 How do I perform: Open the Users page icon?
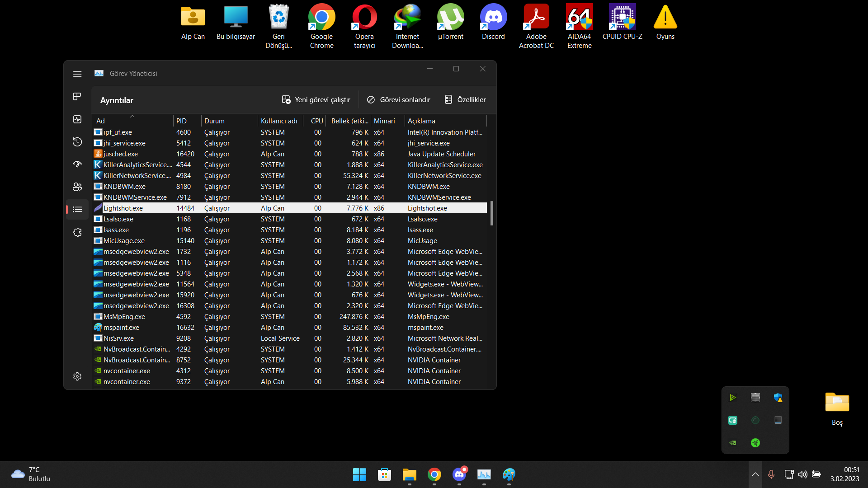coord(77,187)
